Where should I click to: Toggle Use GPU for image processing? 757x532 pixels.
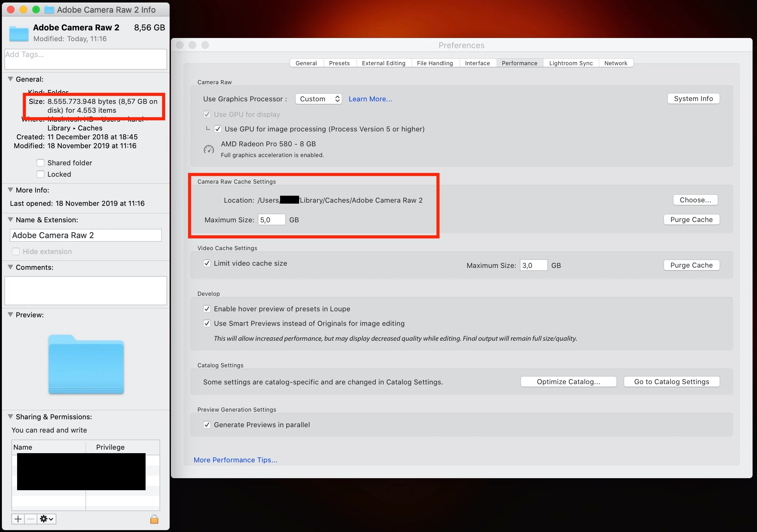(x=218, y=129)
